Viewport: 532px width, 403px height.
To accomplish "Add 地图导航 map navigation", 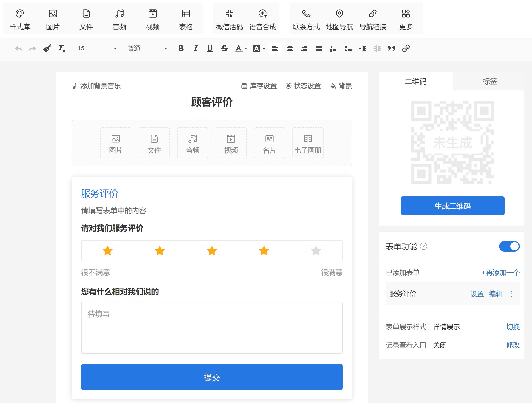I will pyautogui.click(x=340, y=19).
